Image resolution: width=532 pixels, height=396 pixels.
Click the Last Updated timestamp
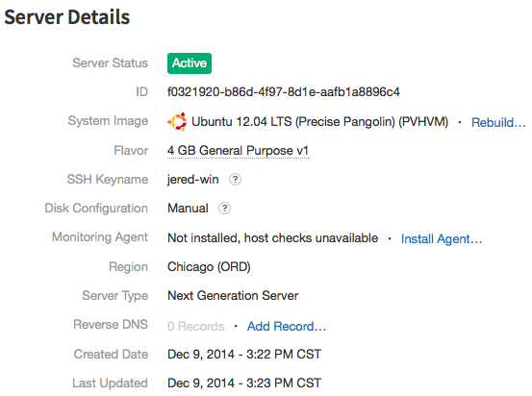[244, 384]
